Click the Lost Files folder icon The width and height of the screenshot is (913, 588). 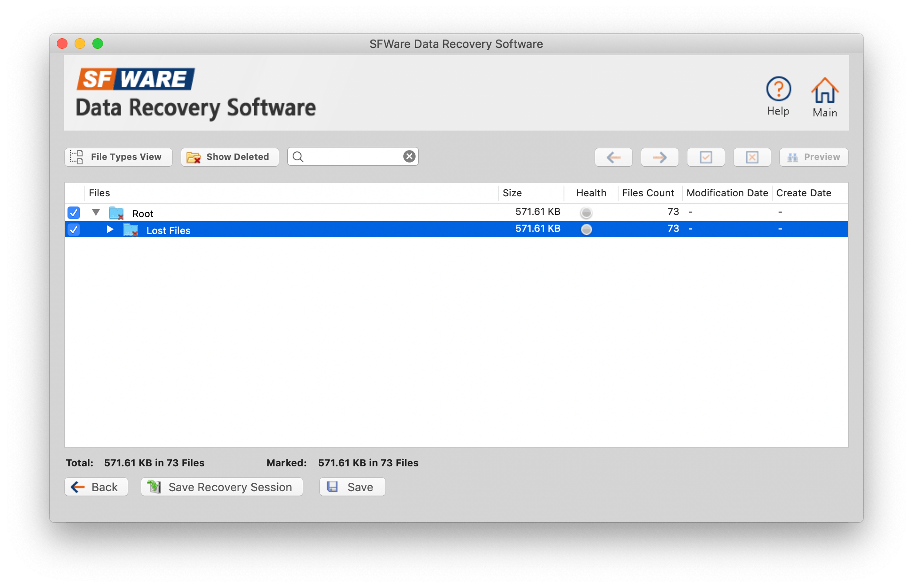[x=131, y=230]
